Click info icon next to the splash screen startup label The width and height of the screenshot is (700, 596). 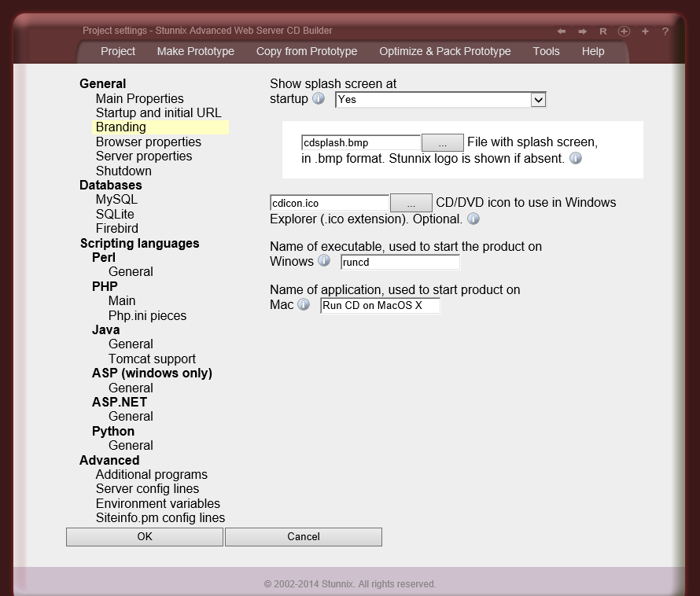pyautogui.click(x=318, y=99)
